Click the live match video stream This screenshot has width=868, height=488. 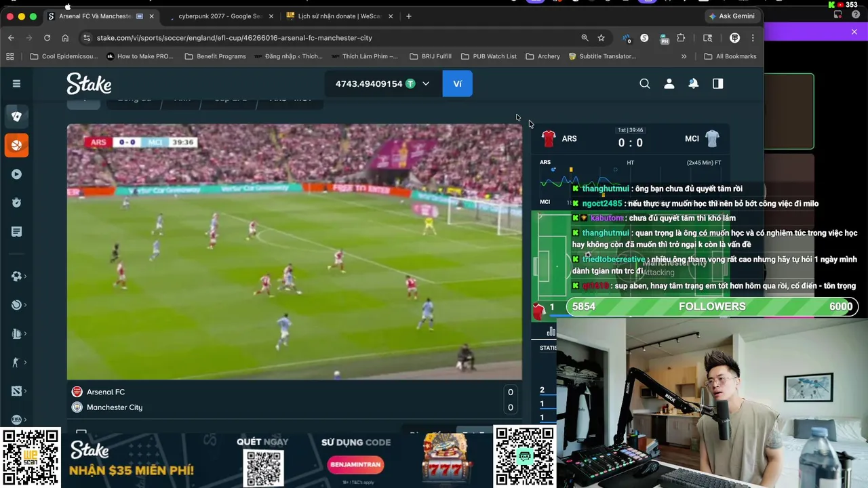click(294, 251)
